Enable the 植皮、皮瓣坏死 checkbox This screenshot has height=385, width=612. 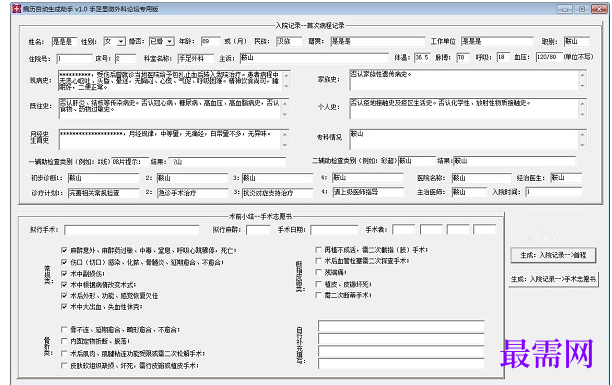pyautogui.click(x=318, y=284)
